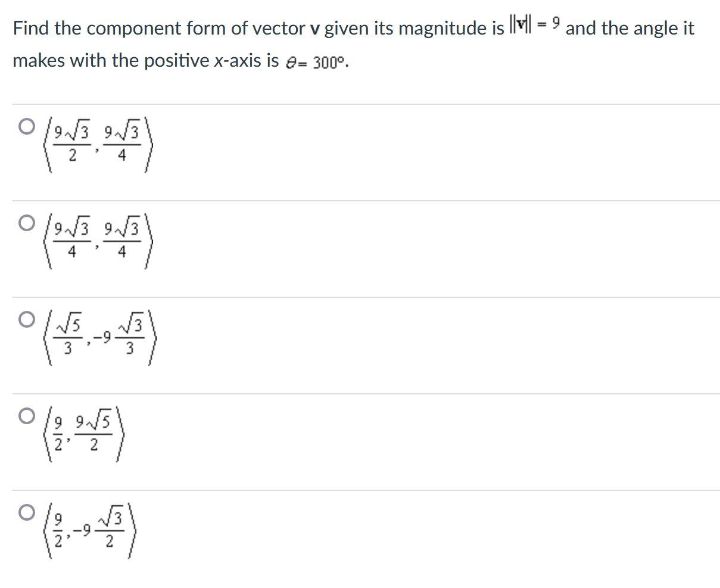Select the radio button for ⟨9/2, -9√3/2⟩
This screenshot has height=588, width=720.
(26, 511)
